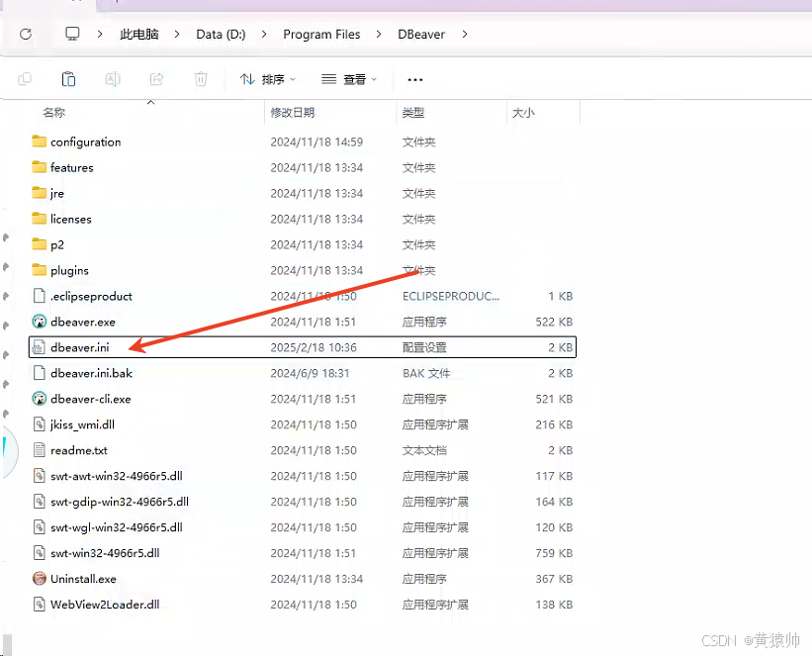Image resolution: width=812 pixels, height=656 pixels.
Task: Select the file name dbeaver-cli.exe
Action: tap(91, 399)
